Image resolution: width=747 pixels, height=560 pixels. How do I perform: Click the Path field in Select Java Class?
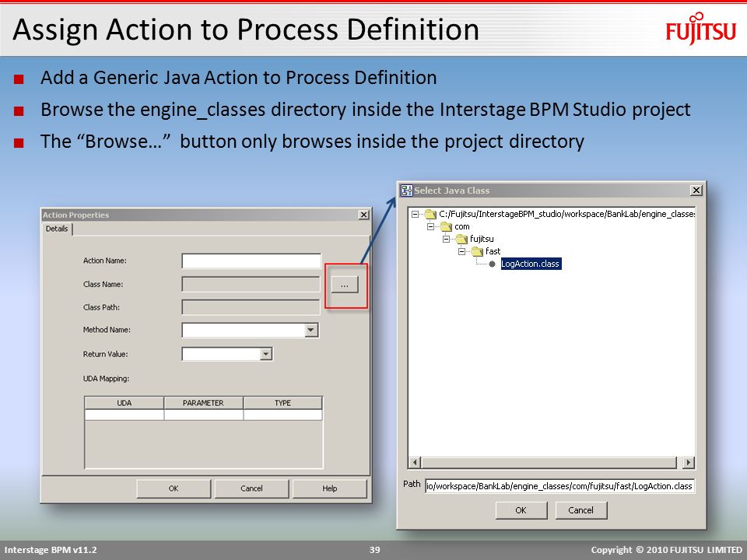coord(559,486)
